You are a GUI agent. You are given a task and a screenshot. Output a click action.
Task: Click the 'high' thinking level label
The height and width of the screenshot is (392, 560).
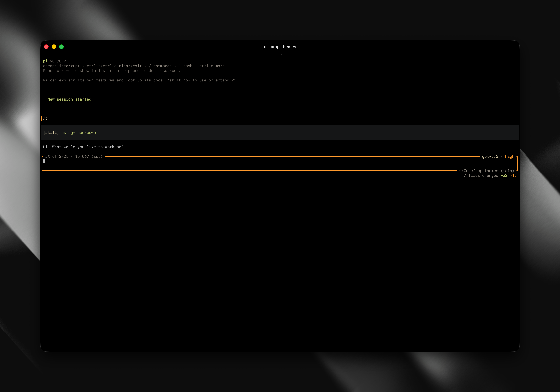point(510,156)
